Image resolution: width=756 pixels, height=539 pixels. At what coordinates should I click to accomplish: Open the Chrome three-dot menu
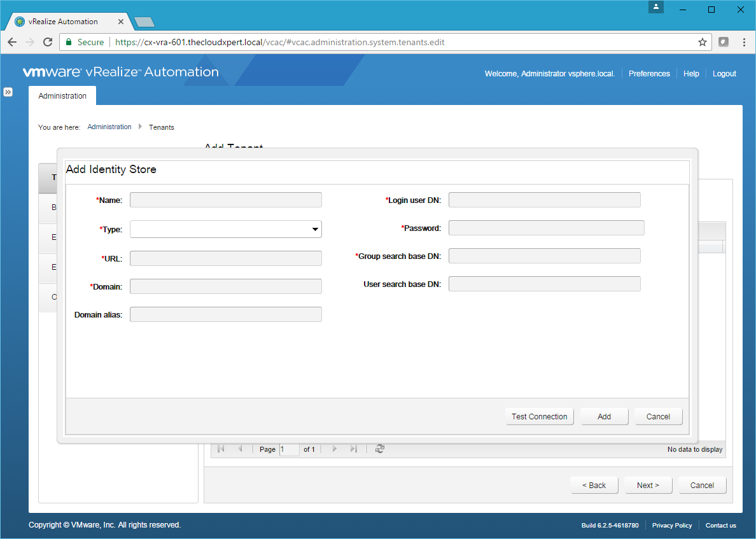click(x=744, y=42)
